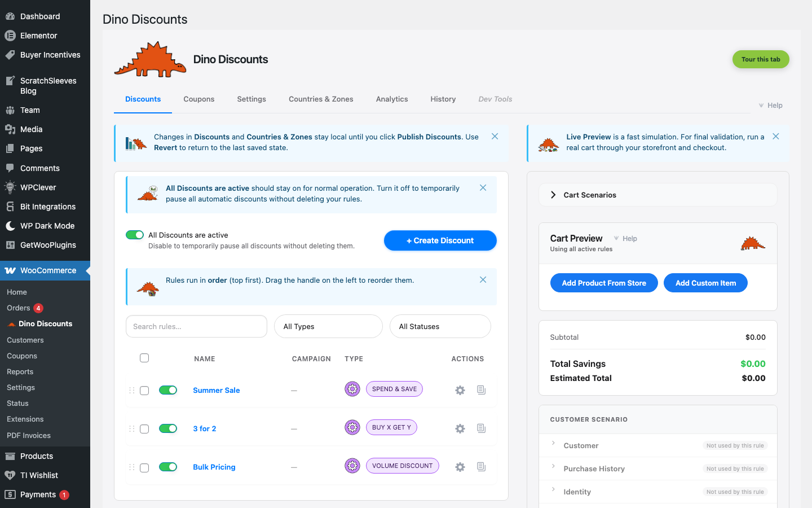812x508 pixels.
Task: Click the Dino Discounts dinosaur logo
Action: 150,59
